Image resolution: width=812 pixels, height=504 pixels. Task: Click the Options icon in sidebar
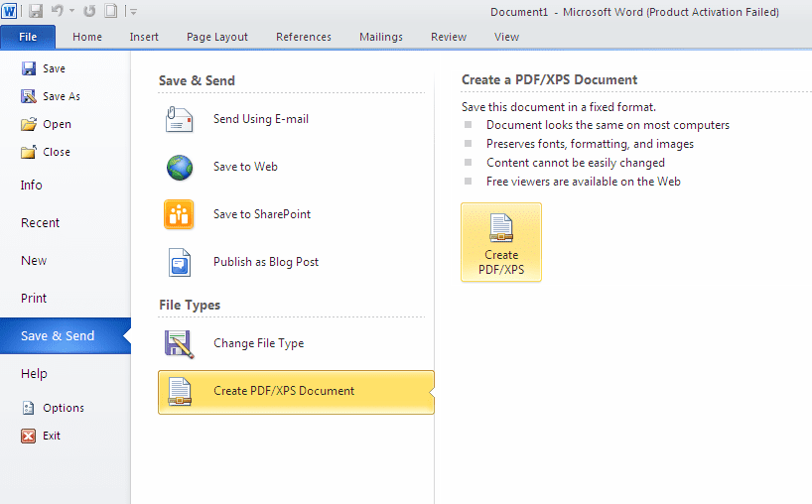pos(29,408)
